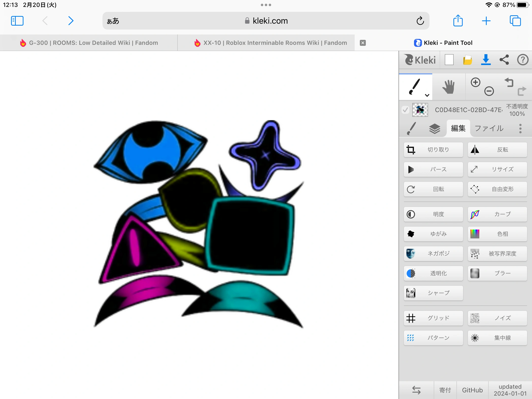
Task: Select the Hand pan tool
Action: point(448,87)
